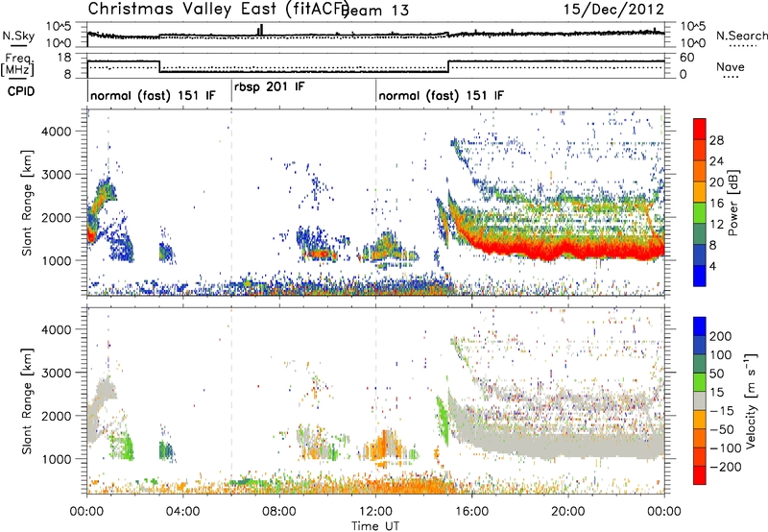
Task: Click the 12:00 time axis label
Action: pos(375,512)
